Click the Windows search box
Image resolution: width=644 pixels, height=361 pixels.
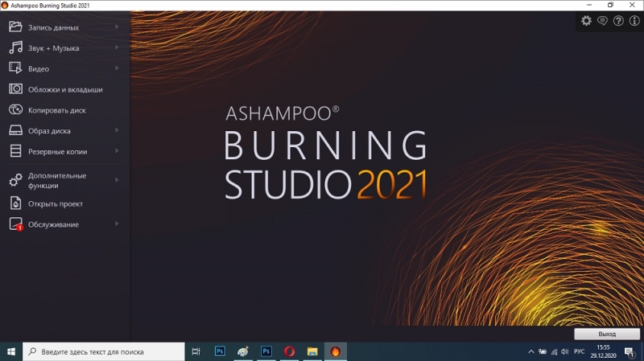[x=104, y=351]
